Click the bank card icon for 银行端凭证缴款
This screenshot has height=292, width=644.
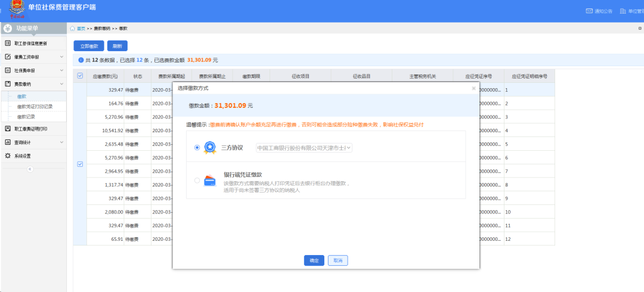pos(209,181)
